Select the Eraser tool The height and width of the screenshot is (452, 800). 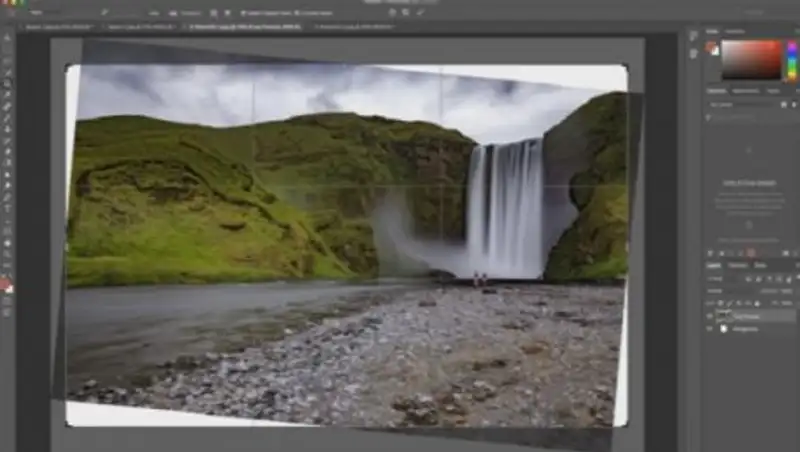point(7,152)
